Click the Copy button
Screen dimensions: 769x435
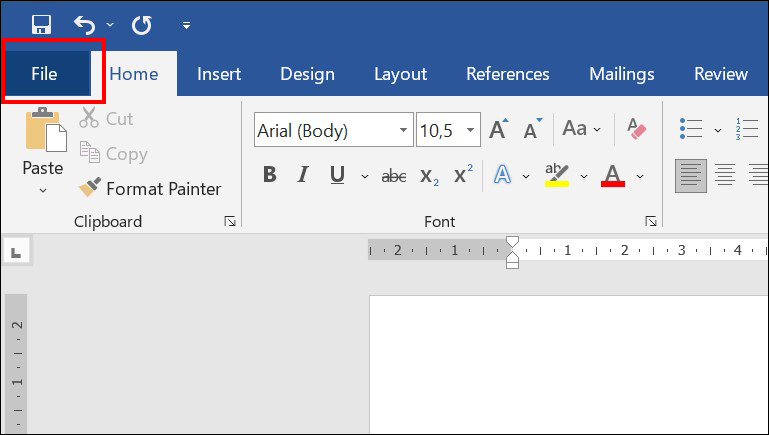coord(113,154)
